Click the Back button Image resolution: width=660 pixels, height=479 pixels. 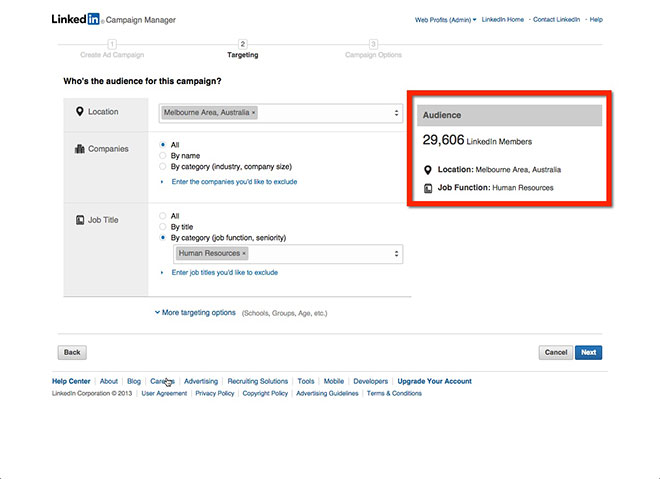tap(72, 352)
